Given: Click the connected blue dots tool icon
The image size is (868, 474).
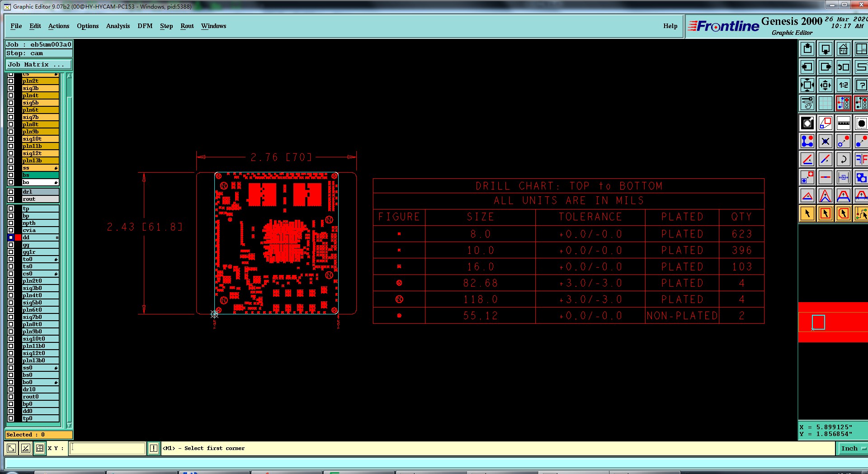Looking at the screenshot, I should [807, 141].
